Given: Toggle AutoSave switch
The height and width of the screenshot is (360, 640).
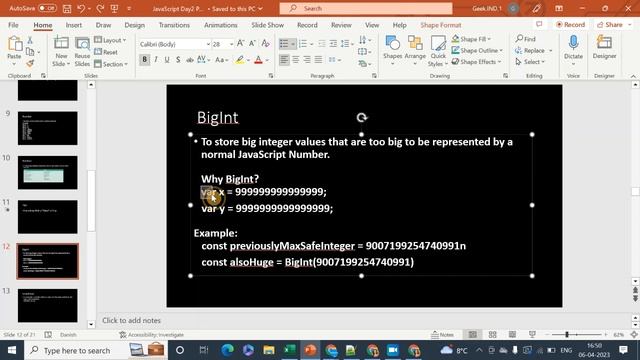Looking at the screenshot, I should pos(47,8).
